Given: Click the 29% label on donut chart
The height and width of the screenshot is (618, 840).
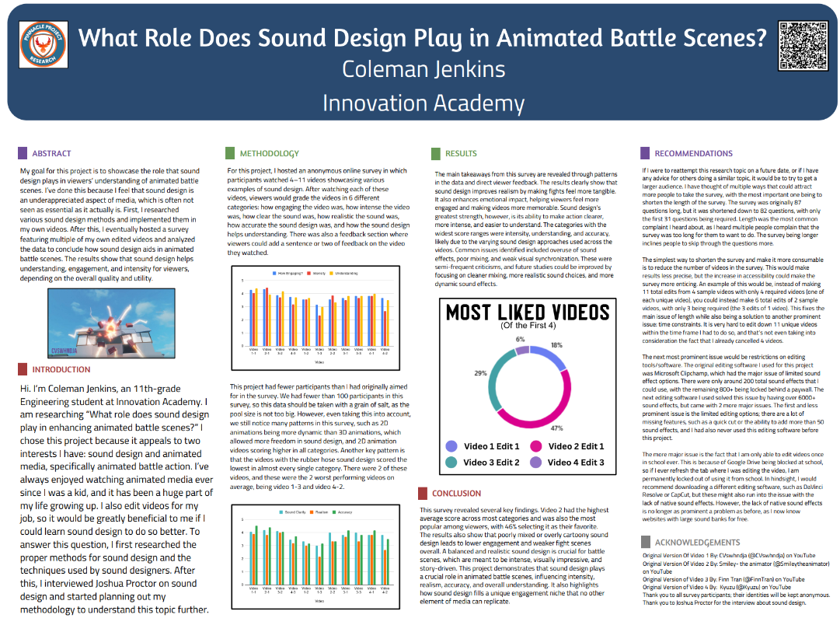Looking at the screenshot, I should pyautogui.click(x=480, y=373).
